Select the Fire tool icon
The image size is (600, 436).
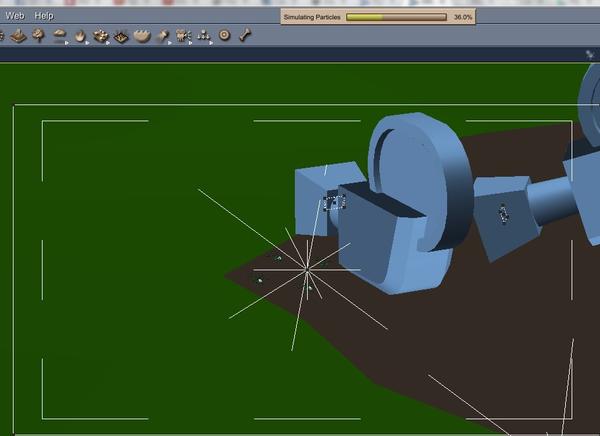pos(80,36)
